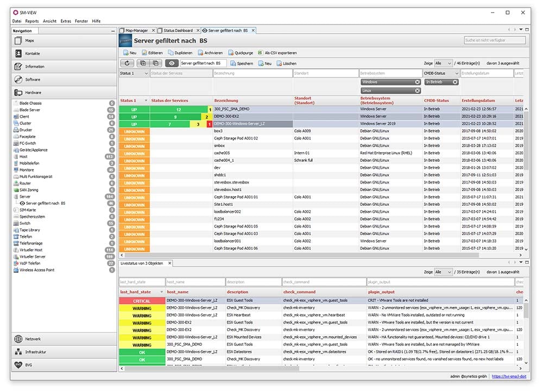The height and width of the screenshot is (392, 543).
Task: Open the Netzwerk navigation section
Action: coord(64,339)
